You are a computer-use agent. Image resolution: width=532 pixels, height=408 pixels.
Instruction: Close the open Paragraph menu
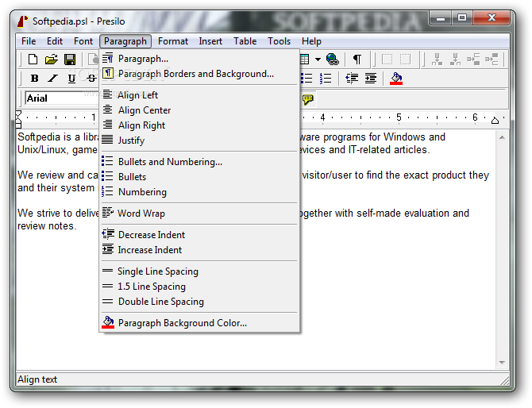(x=125, y=41)
